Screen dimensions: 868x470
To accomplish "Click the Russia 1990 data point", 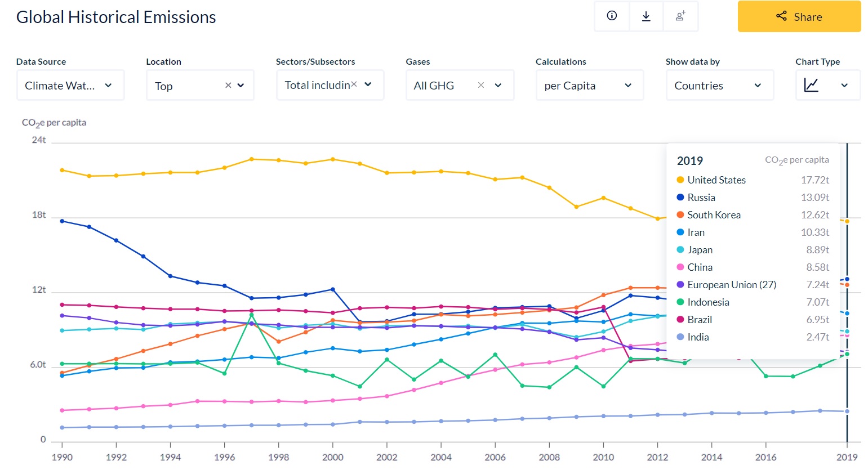I will pyautogui.click(x=62, y=221).
